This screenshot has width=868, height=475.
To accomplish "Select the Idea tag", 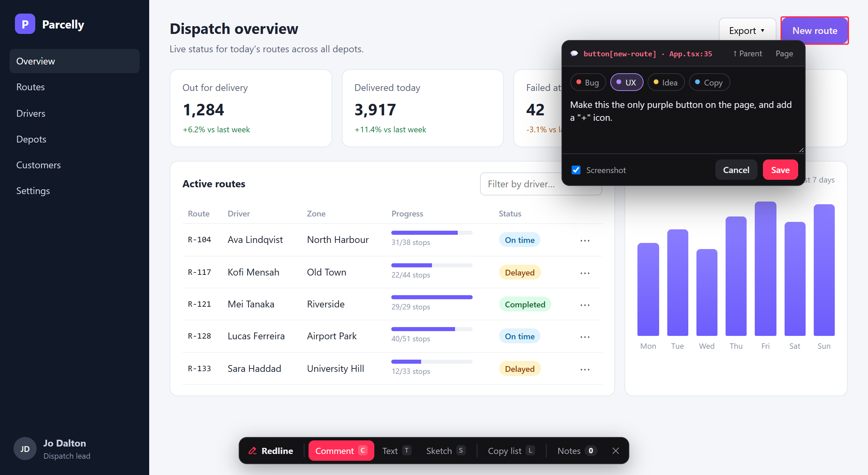I will 666,82.
